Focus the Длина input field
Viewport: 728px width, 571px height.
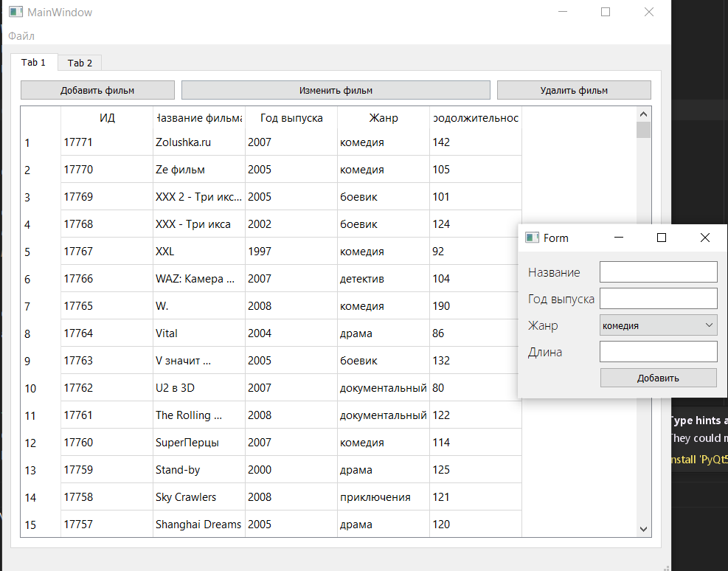pyautogui.click(x=659, y=352)
